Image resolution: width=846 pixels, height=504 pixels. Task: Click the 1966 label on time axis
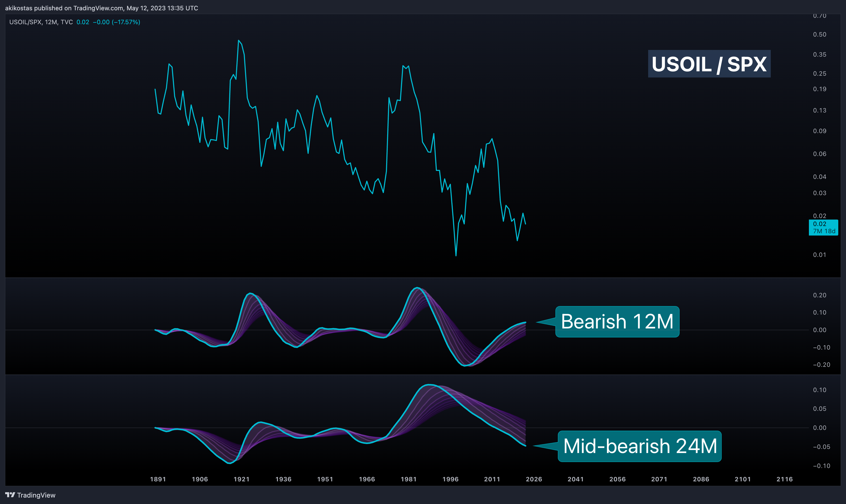coord(367,479)
